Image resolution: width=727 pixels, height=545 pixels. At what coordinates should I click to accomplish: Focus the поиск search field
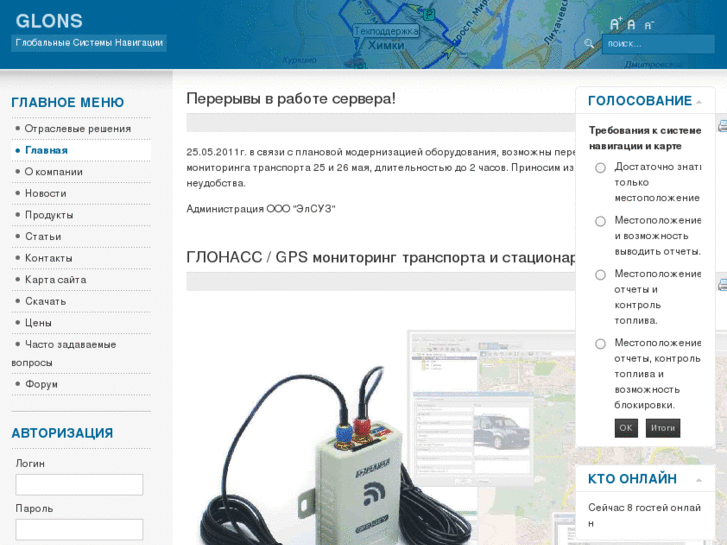[x=658, y=44]
